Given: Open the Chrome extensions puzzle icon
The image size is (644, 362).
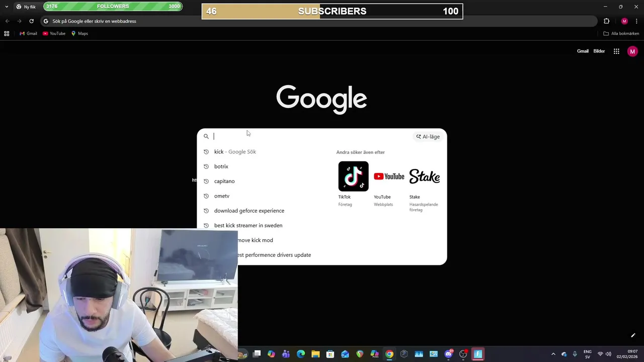Looking at the screenshot, I should click(606, 21).
